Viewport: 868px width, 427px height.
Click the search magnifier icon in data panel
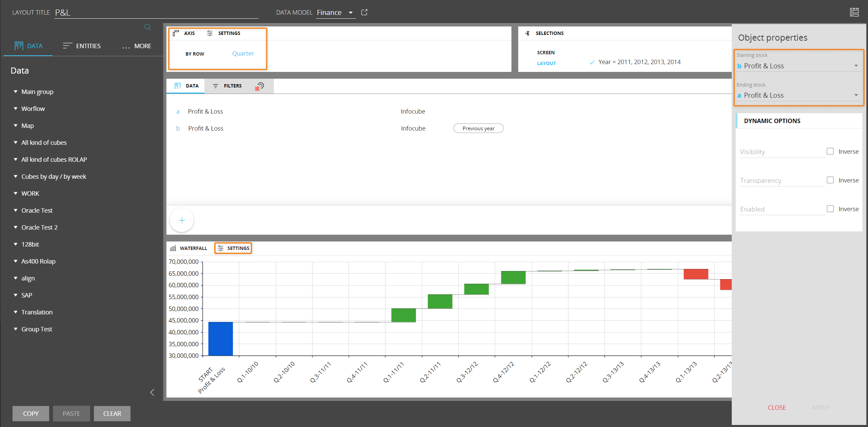click(x=147, y=27)
